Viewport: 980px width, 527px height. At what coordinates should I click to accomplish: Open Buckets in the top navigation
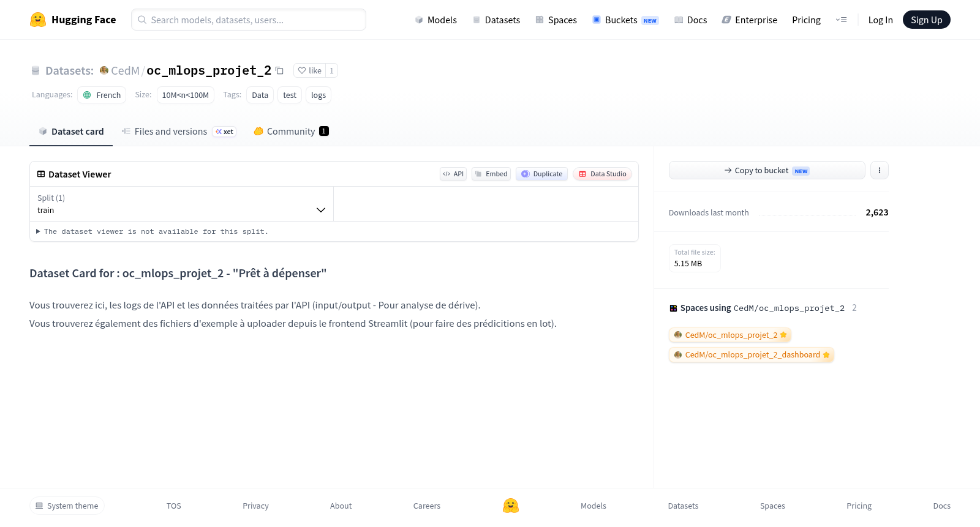[x=625, y=20]
